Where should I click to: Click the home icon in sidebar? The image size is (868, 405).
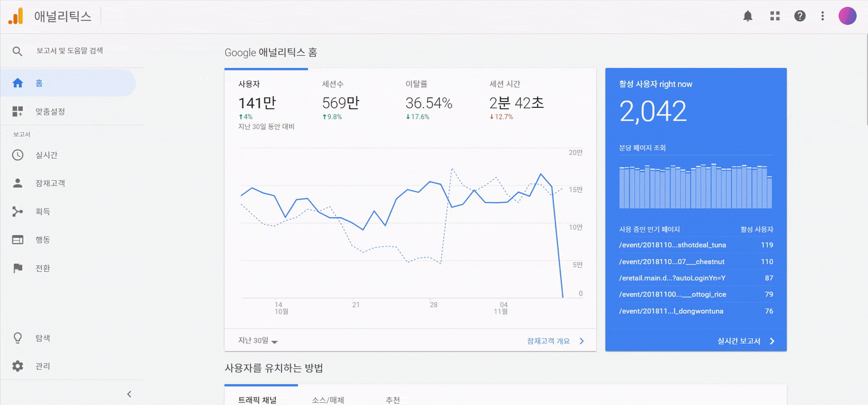[18, 83]
